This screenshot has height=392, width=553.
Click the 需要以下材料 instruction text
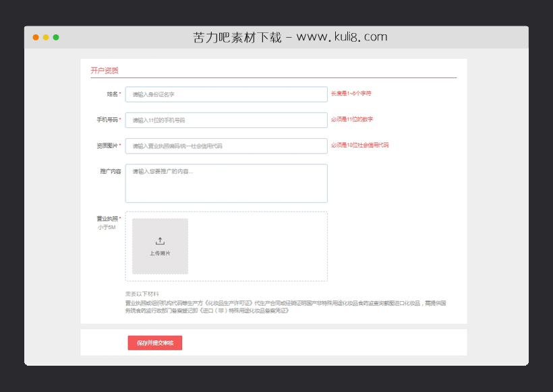click(x=142, y=293)
